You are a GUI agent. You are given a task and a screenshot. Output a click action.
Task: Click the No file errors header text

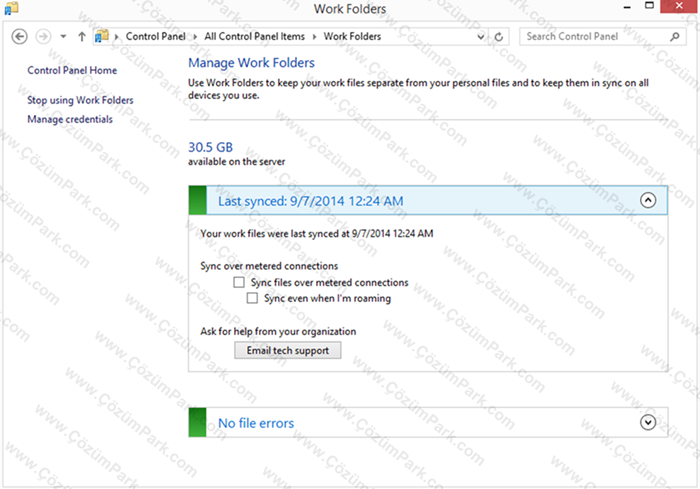pos(256,423)
